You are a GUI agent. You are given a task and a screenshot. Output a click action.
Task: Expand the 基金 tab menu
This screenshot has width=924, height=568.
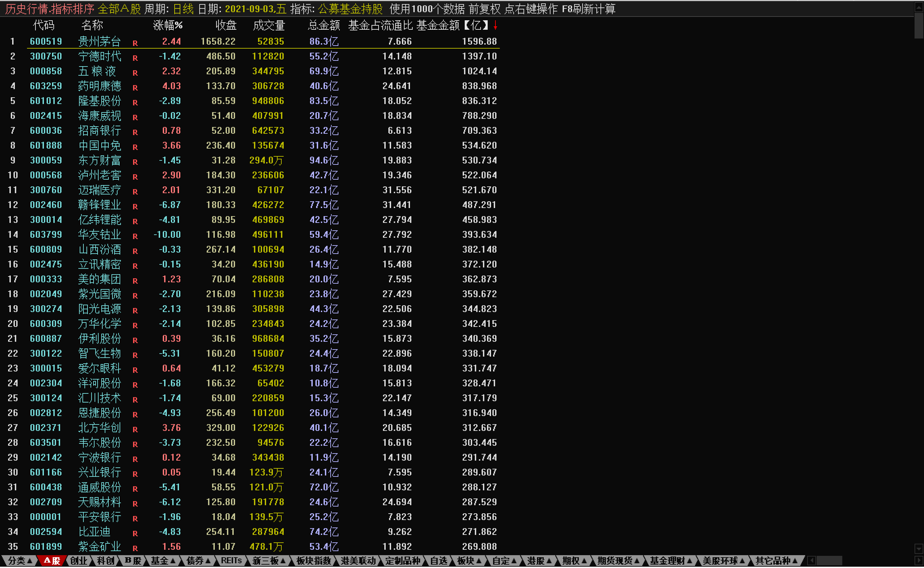(x=163, y=561)
